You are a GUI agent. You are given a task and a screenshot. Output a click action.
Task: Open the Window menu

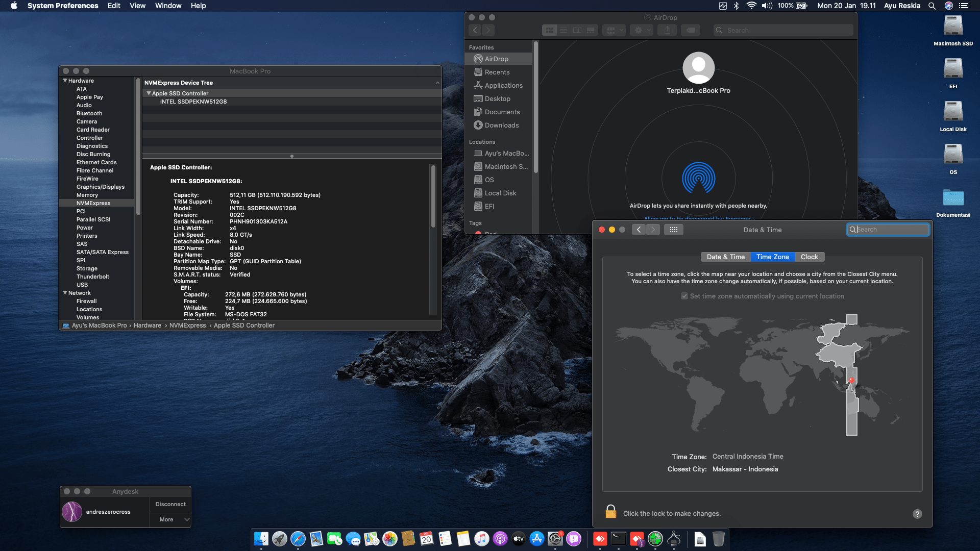click(x=168, y=6)
